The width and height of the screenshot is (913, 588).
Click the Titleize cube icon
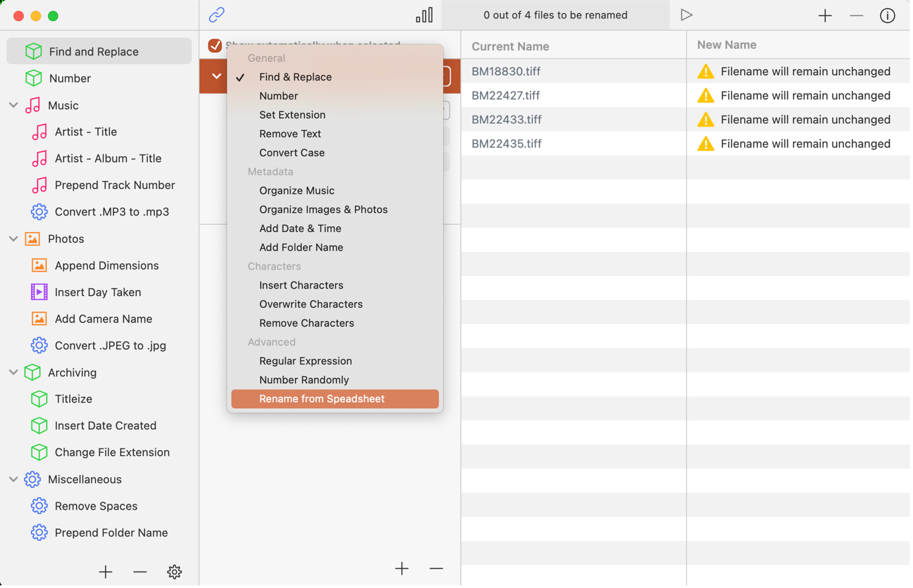pos(40,400)
